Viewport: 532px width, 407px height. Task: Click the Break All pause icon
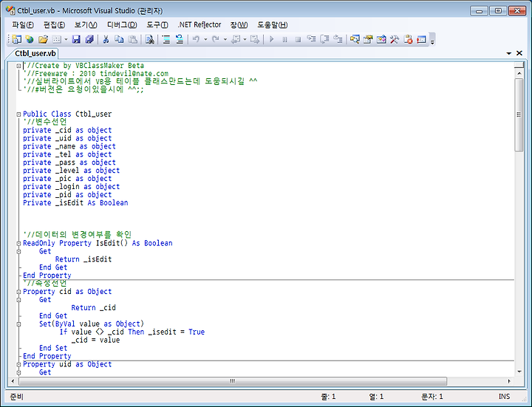click(284, 39)
